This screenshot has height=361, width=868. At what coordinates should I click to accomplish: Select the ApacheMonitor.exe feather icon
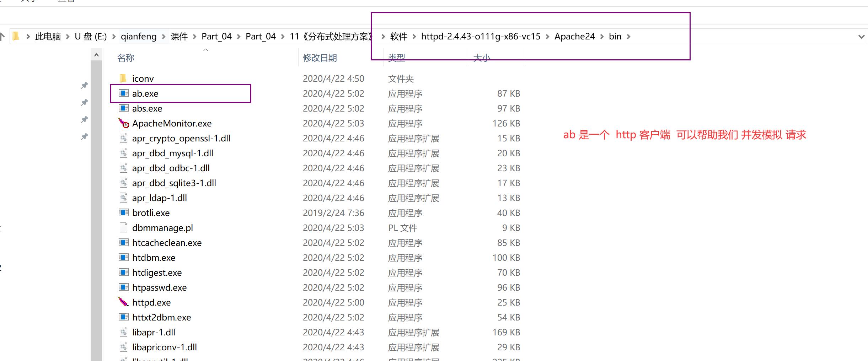point(123,123)
